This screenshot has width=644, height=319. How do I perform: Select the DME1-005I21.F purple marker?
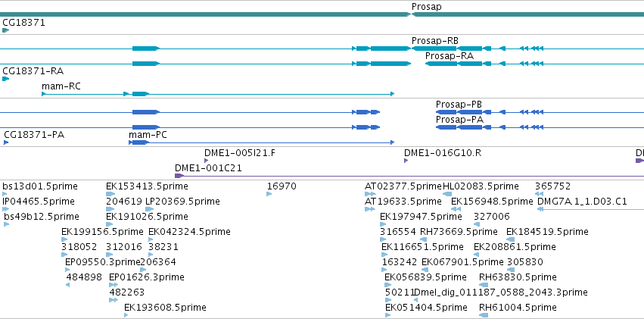206,161
